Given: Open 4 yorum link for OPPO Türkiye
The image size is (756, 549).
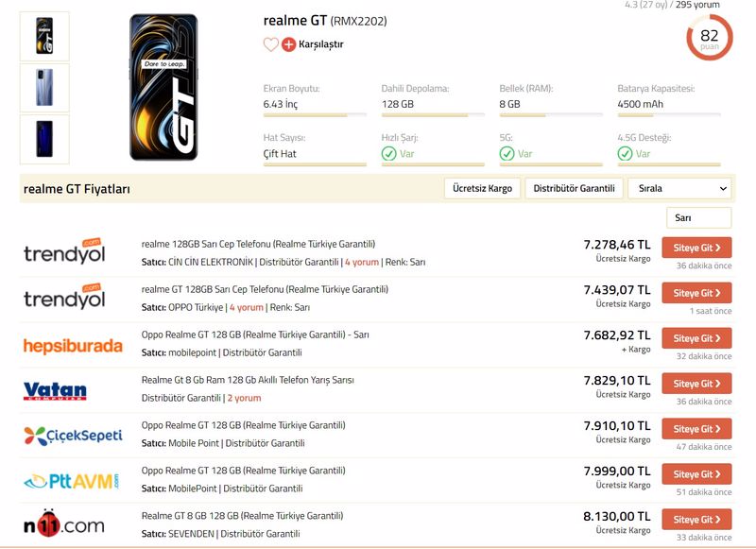Looking at the screenshot, I should pyautogui.click(x=247, y=307).
